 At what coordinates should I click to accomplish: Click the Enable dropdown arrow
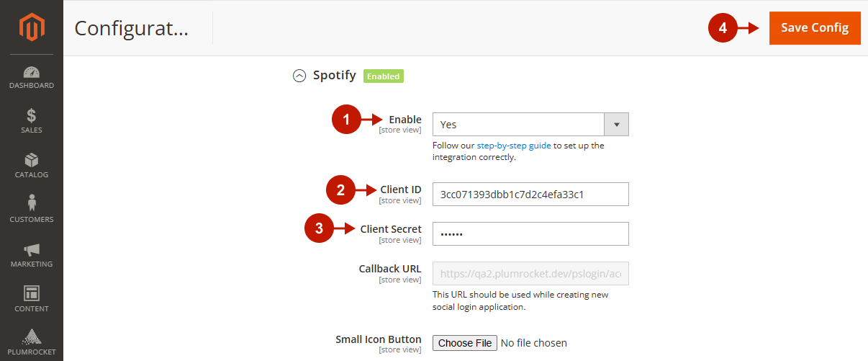pos(617,125)
